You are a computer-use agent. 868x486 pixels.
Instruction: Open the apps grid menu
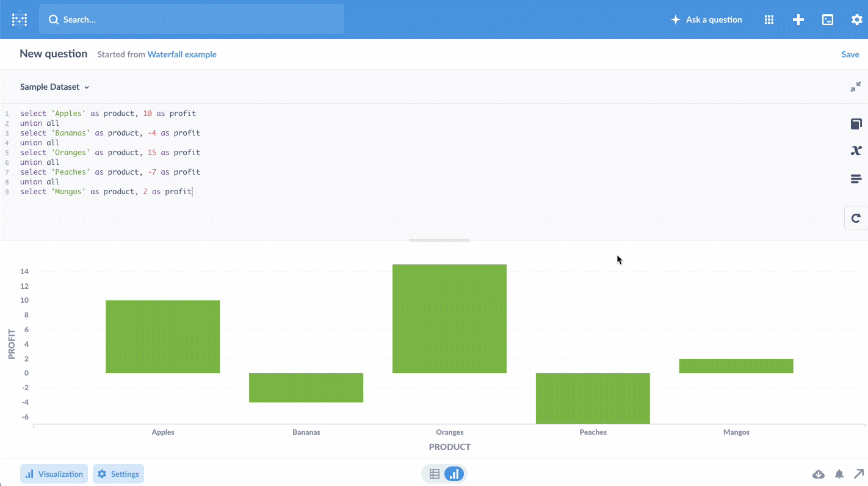769,19
